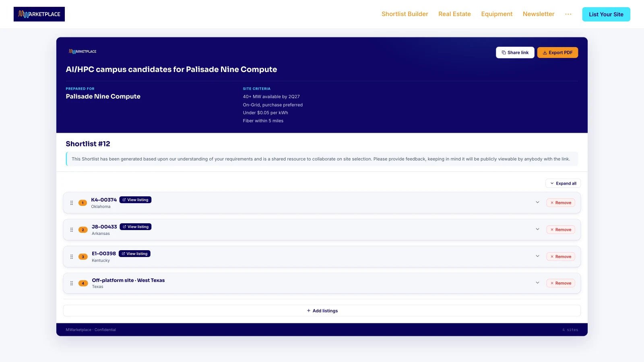Viewport: 644px width, 362px height.
Task: Click the small MWarketplace logo in the report header
Action: 83,51
